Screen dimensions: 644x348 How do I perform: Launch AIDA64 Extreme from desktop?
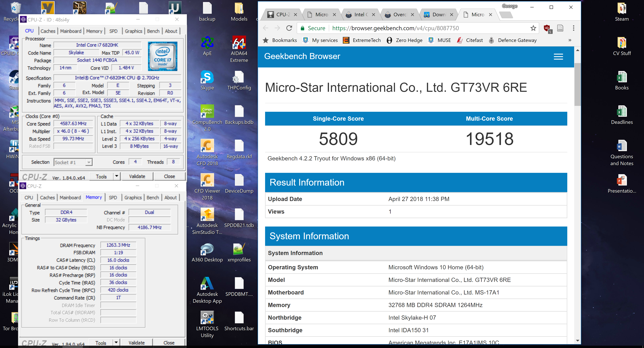click(239, 49)
